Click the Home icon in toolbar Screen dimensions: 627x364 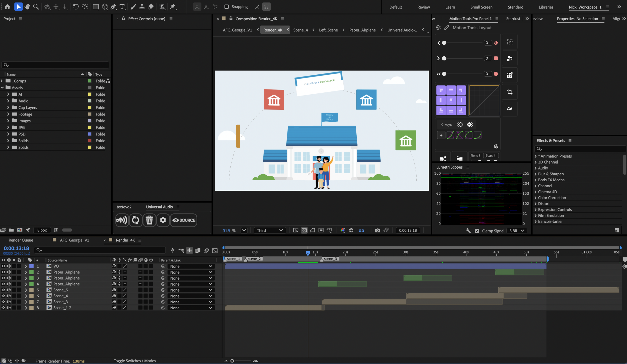tap(8, 7)
